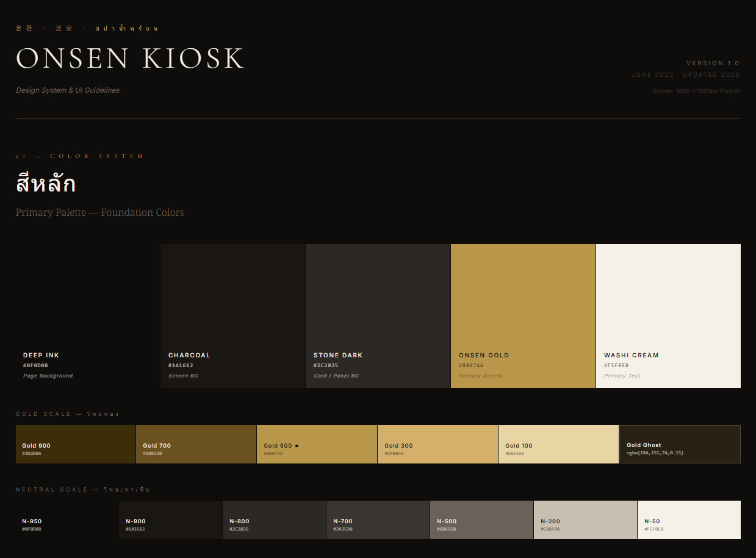Click the N-500 neutral swatch
Image resolution: width=756 pixels, height=558 pixels.
click(481, 520)
